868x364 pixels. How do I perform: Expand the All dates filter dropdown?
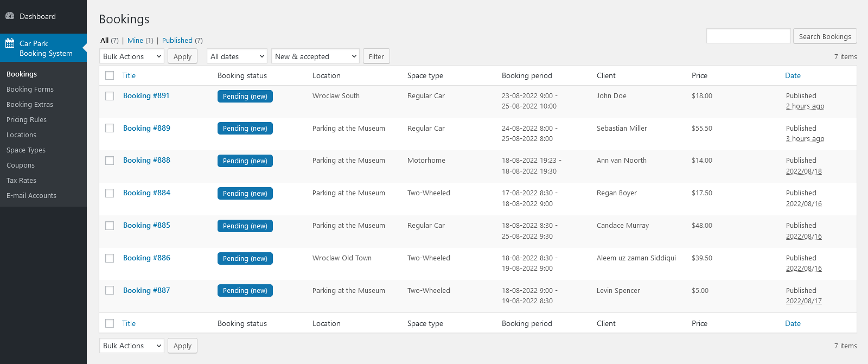[237, 56]
